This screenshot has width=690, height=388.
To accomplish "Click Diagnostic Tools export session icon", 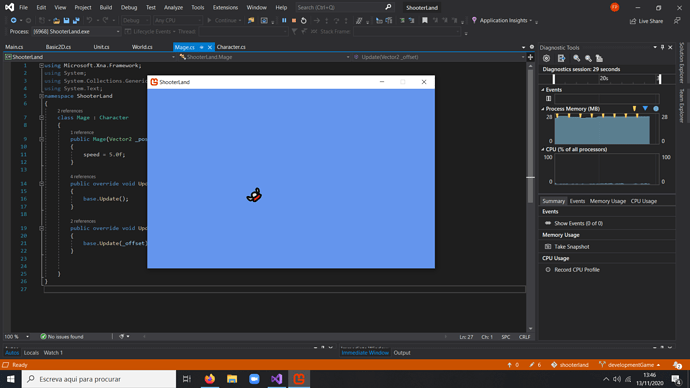I will click(x=561, y=58).
